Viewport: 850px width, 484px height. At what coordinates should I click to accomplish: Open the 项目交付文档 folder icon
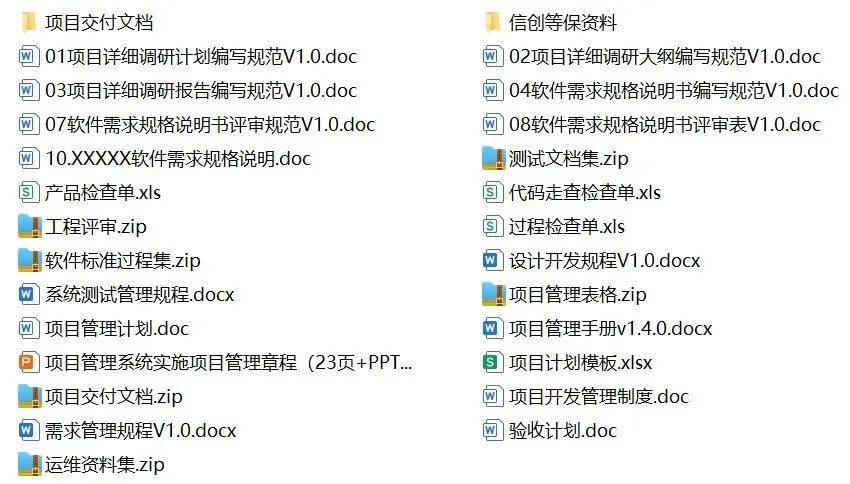click(x=28, y=22)
